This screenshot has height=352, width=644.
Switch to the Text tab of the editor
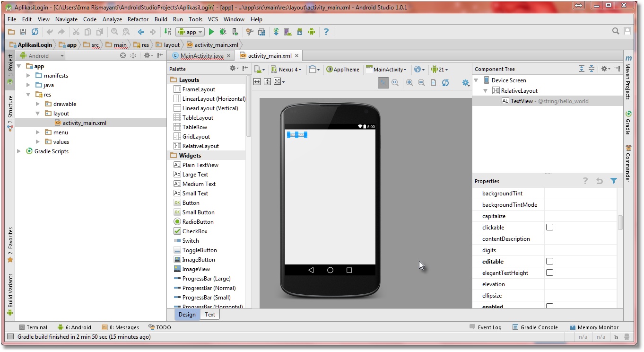(x=209, y=314)
